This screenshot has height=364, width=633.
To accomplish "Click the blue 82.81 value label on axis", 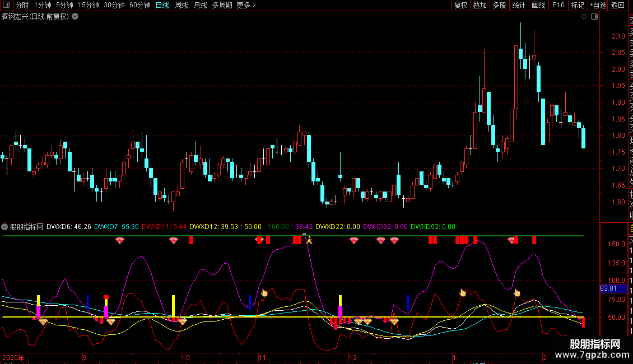I will [608, 288].
